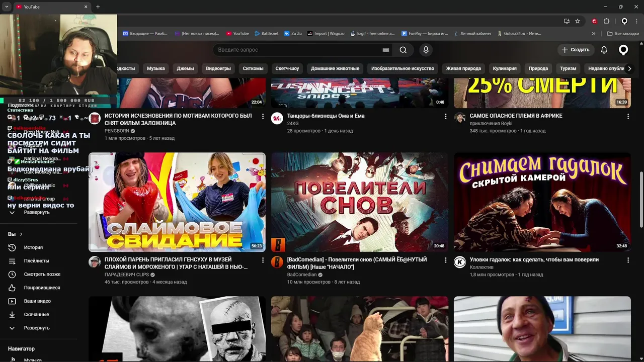The image size is (644, 362).
Task: Open more options for Повелители снов video
Action: (445, 260)
